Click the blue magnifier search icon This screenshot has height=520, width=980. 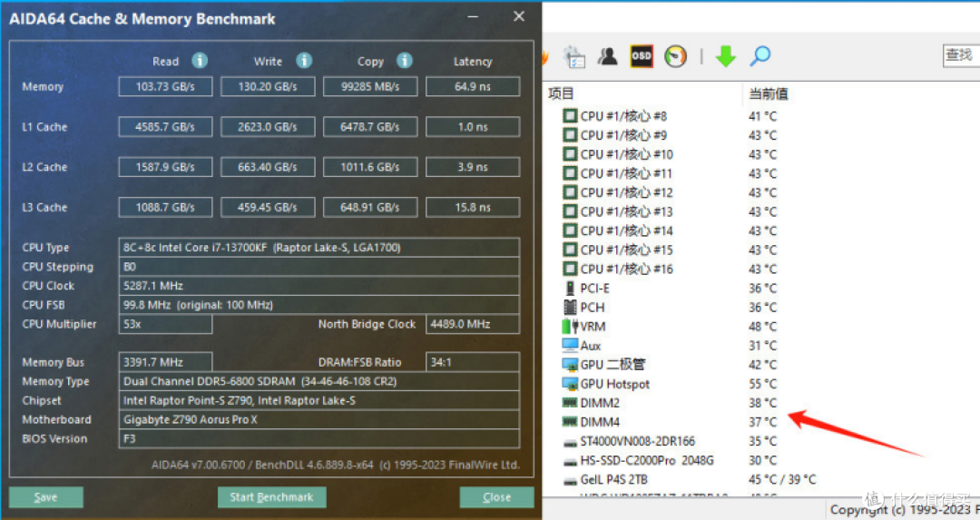pyautogui.click(x=760, y=56)
